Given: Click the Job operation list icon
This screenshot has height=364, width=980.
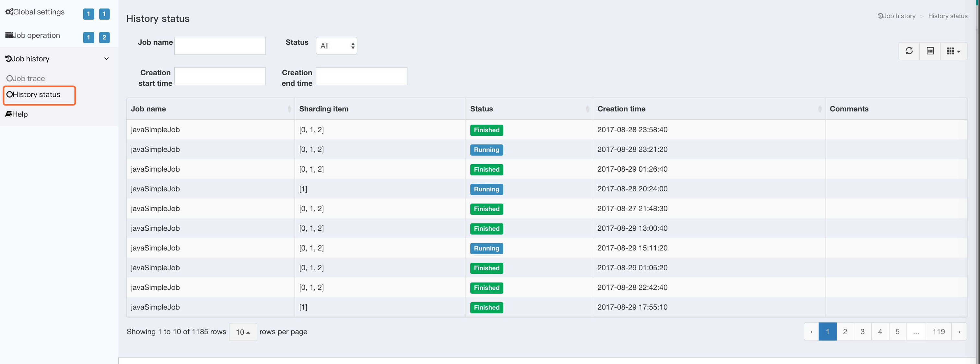Looking at the screenshot, I should click(x=9, y=35).
